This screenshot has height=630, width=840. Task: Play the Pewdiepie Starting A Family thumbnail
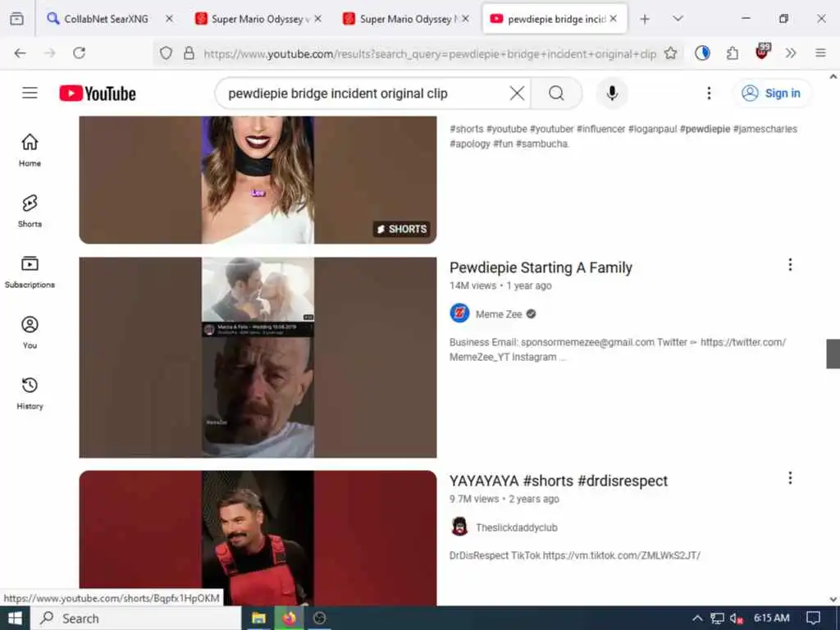click(258, 358)
